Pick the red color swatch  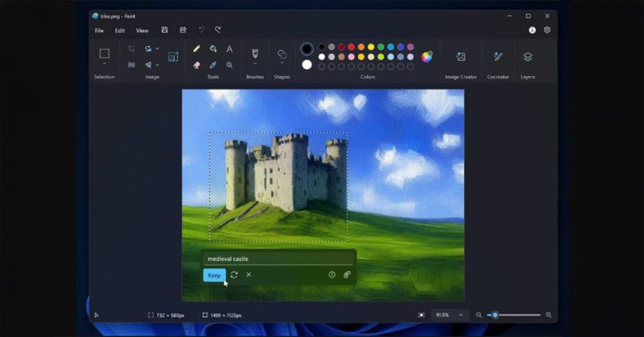pos(351,47)
